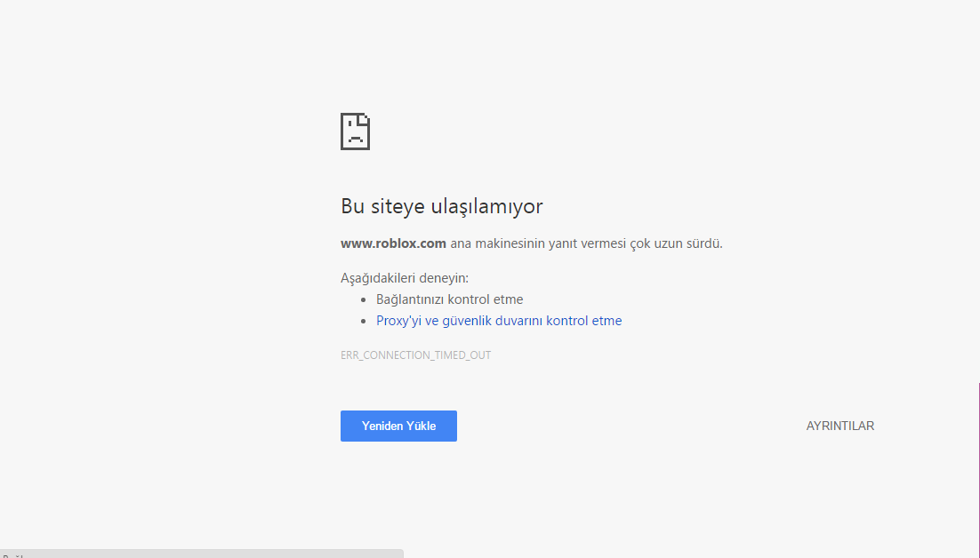The width and height of the screenshot is (980, 558).
Task: Click the Yeniden Yükle reload button
Action: [x=398, y=426]
